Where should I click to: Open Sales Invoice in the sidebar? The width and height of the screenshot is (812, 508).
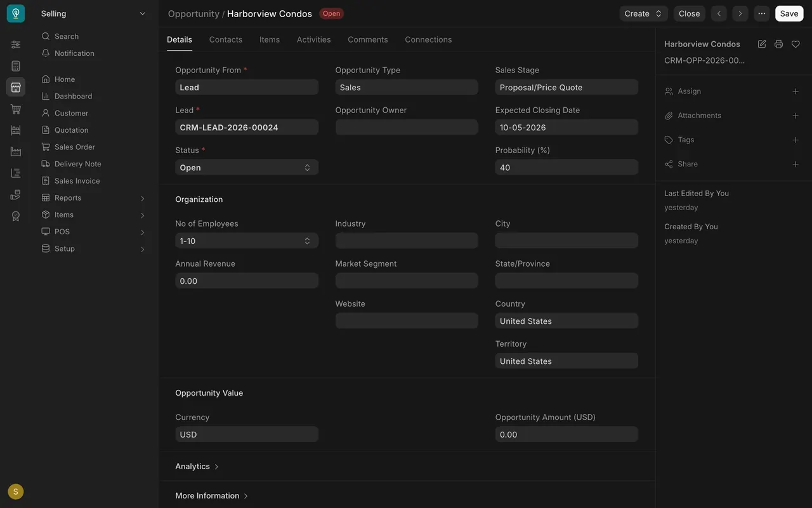pos(94,181)
